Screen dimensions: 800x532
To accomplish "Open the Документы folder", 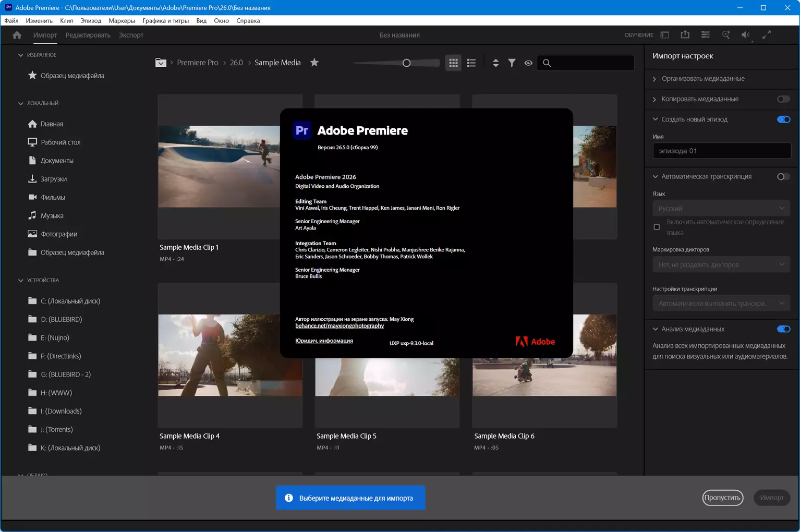I will tap(51, 161).
